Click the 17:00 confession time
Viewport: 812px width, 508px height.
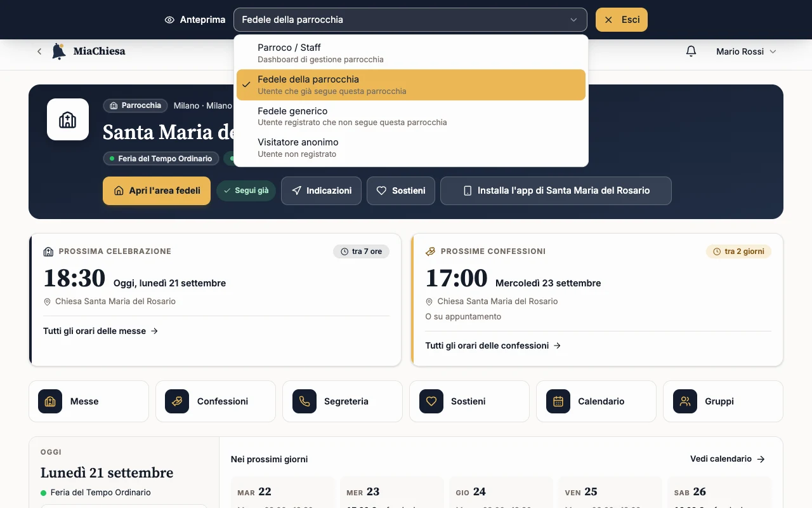[x=456, y=279]
